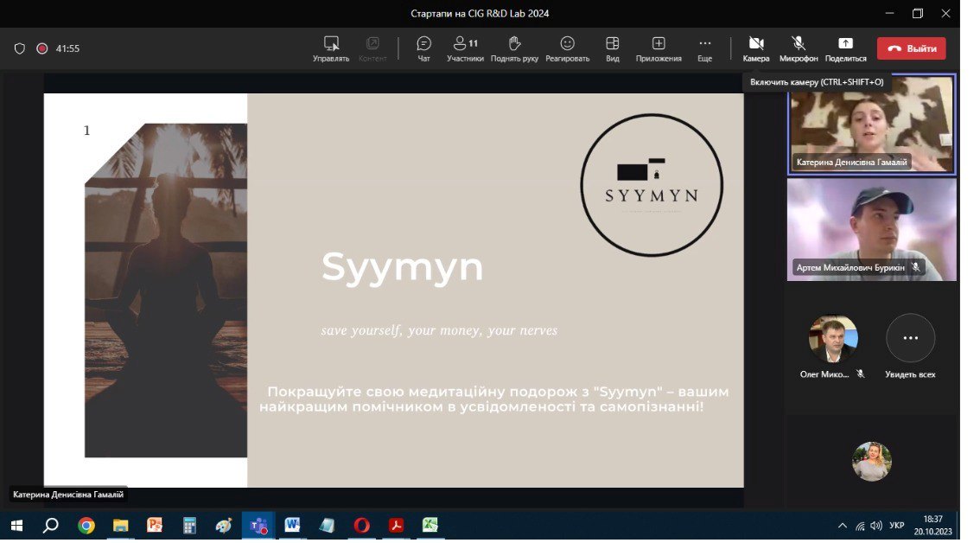The image size is (980, 543).
Task: Switch the УКР keyboard language indicator
Action: (x=896, y=526)
